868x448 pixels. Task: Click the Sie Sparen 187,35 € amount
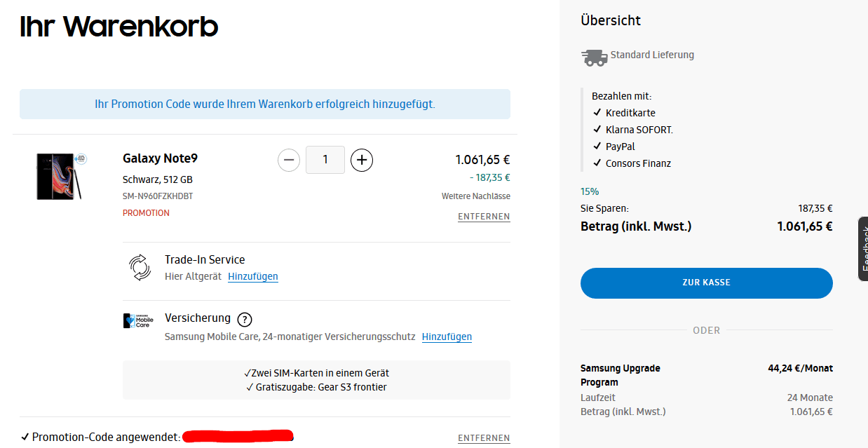coord(815,208)
